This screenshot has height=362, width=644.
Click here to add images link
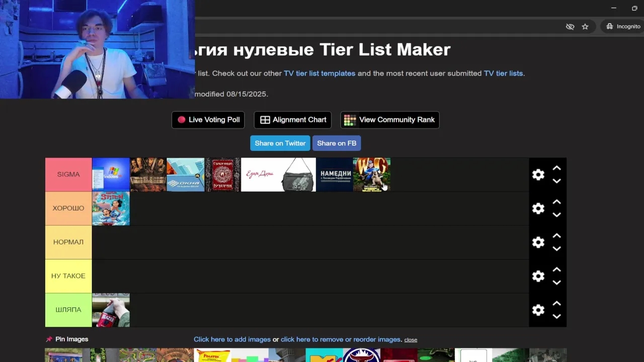pyautogui.click(x=232, y=339)
